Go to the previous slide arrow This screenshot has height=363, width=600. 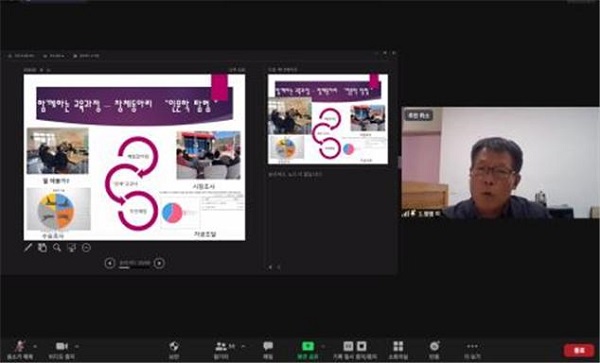[x=110, y=263]
